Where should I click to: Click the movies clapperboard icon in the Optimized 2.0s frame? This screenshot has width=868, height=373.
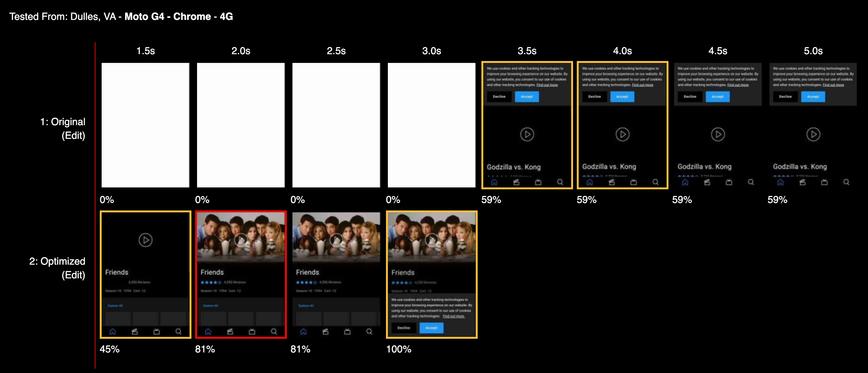(230, 332)
